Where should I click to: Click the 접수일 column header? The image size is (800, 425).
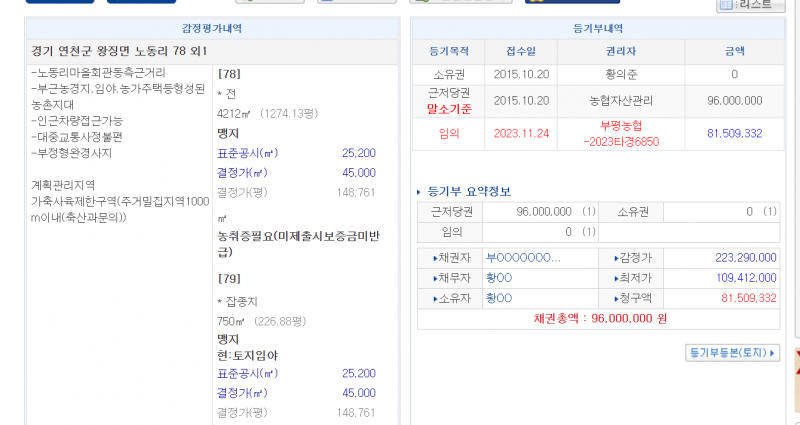coord(518,51)
